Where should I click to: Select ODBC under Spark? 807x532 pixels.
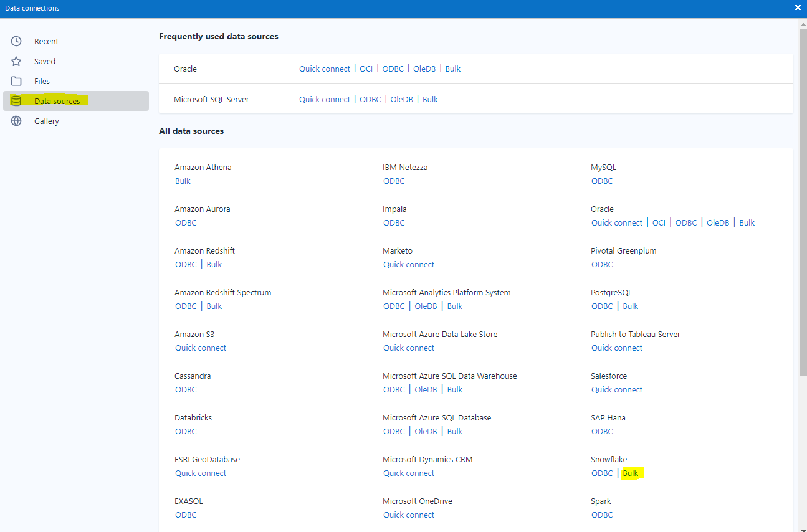point(602,515)
